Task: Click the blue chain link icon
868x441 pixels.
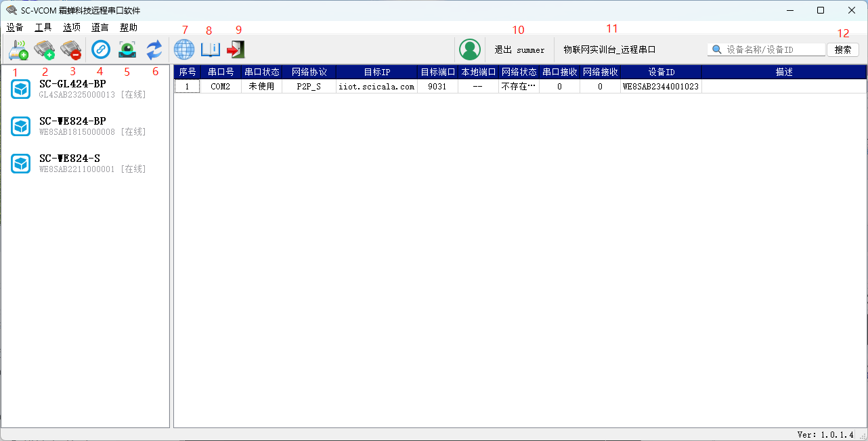Action: tap(101, 49)
